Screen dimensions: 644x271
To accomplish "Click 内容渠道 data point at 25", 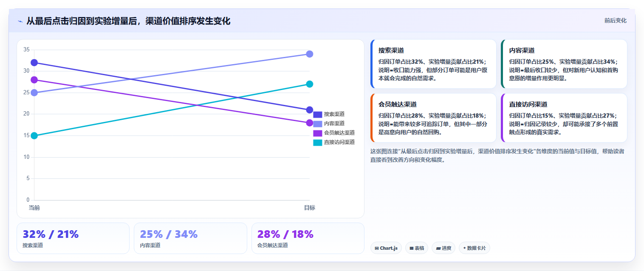I will coord(34,93).
